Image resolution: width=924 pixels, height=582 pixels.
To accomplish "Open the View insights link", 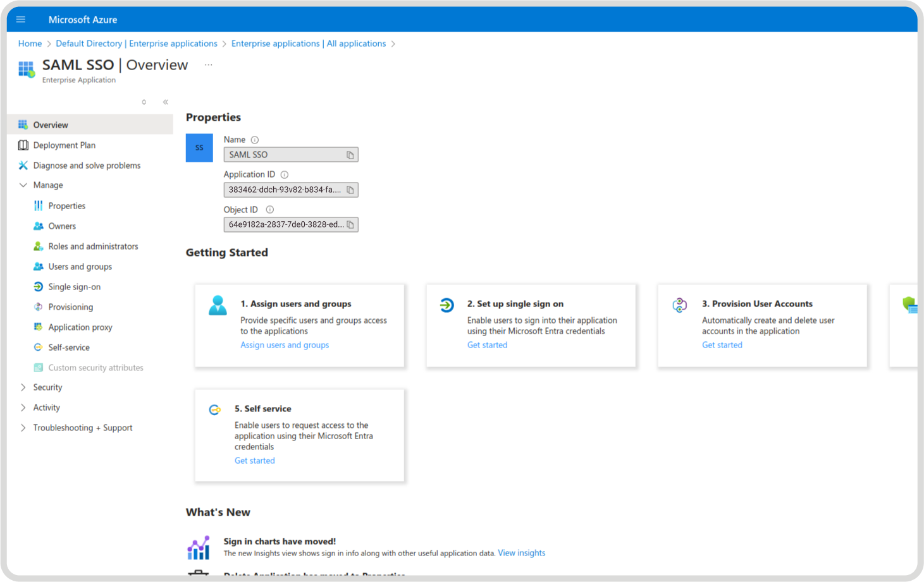I will (522, 553).
